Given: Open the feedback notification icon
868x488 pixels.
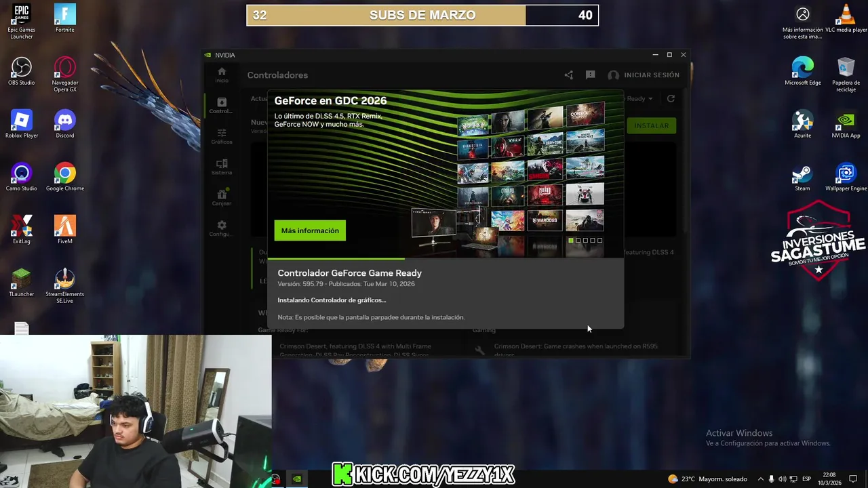Looking at the screenshot, I should pyautogui.click(x=590, y=75).
